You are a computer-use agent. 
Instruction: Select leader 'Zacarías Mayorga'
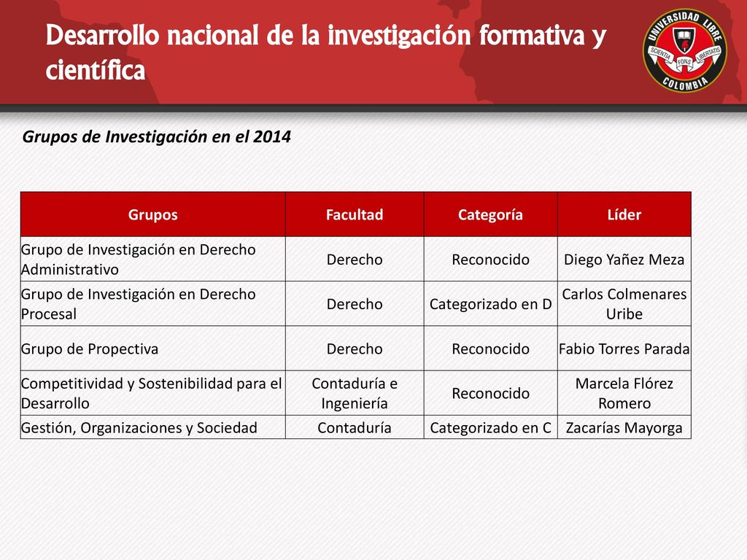624,427
